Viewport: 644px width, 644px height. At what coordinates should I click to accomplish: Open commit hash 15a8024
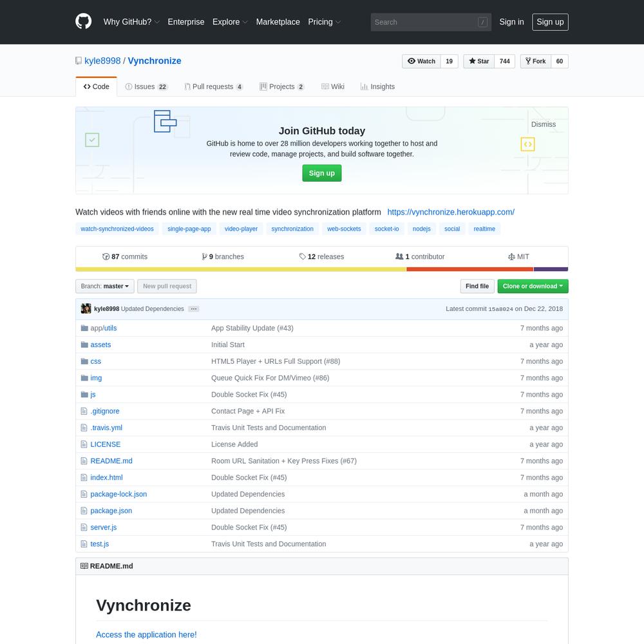click(500, 309)
